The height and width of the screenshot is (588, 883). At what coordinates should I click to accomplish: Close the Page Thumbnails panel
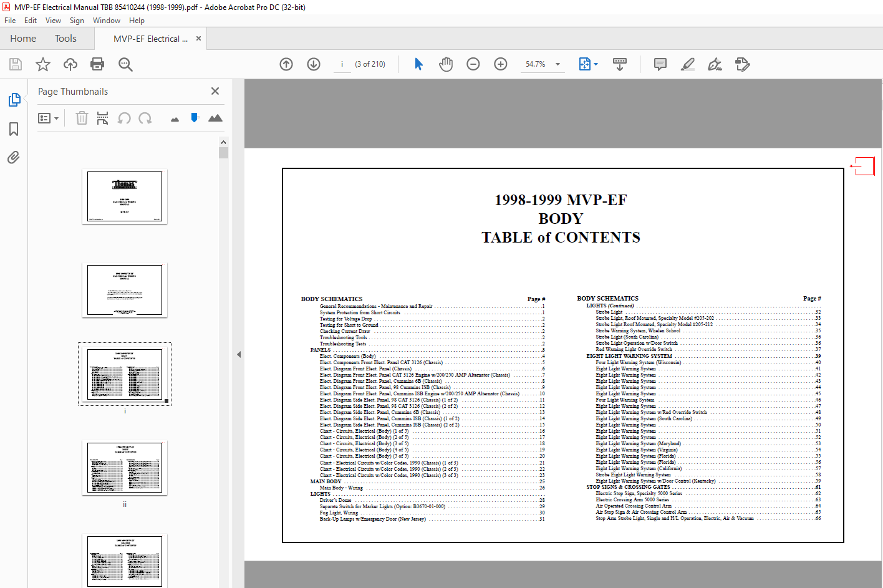coord(215,91)
